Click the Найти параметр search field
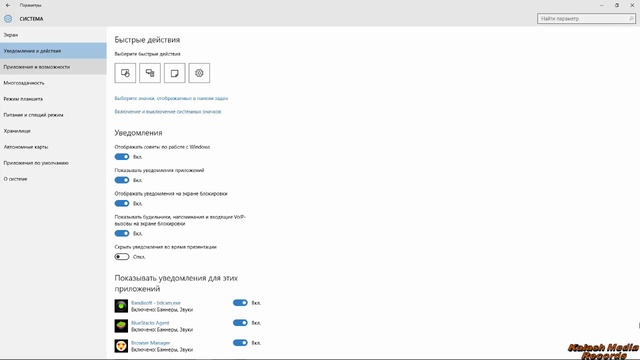640x360 pixels. coord(586,18)
